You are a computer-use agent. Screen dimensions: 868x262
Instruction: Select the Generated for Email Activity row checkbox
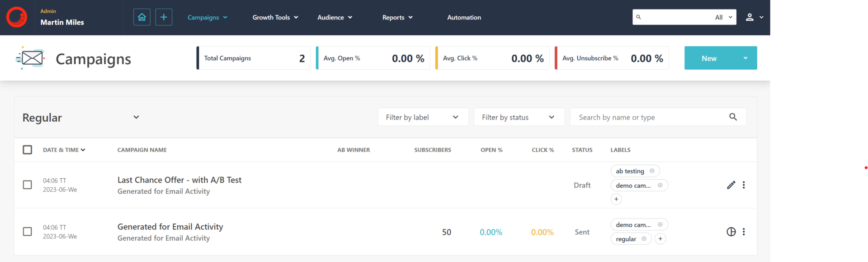coord(28,232)
